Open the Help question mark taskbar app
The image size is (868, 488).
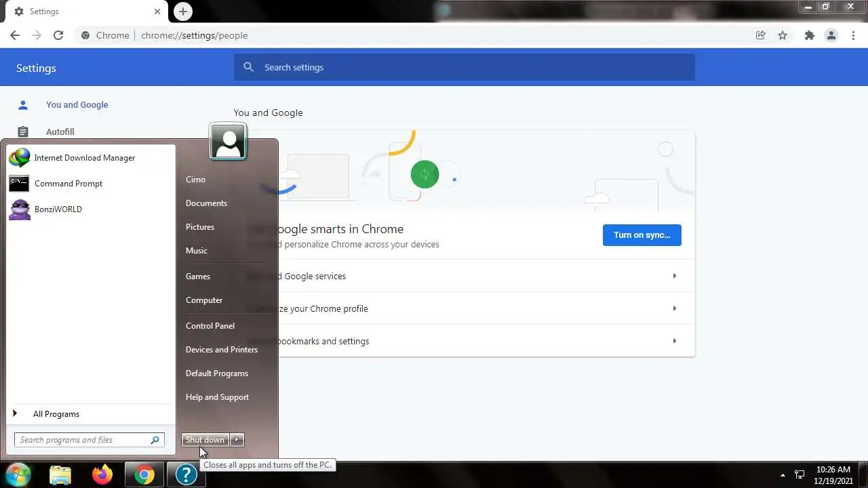coord(186,474)
